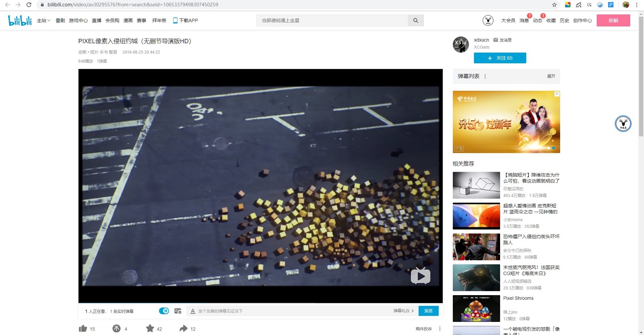The width and height of the screenshot is (644, 335).
Task: Like the video with the thumbs-up icon
Action: (x=83, y=329)
